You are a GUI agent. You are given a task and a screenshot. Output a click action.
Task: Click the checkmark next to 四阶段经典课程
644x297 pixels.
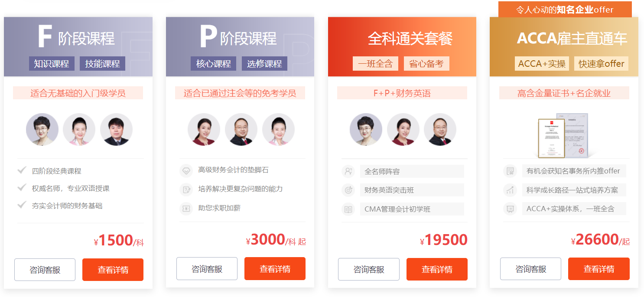22,170
